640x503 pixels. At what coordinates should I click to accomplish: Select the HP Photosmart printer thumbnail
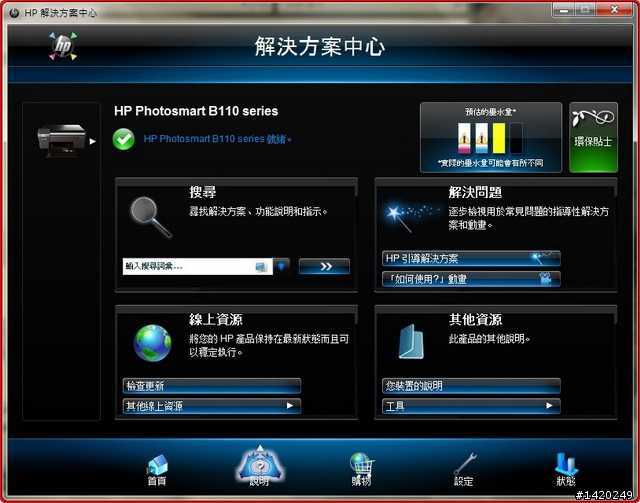point(62,141)
